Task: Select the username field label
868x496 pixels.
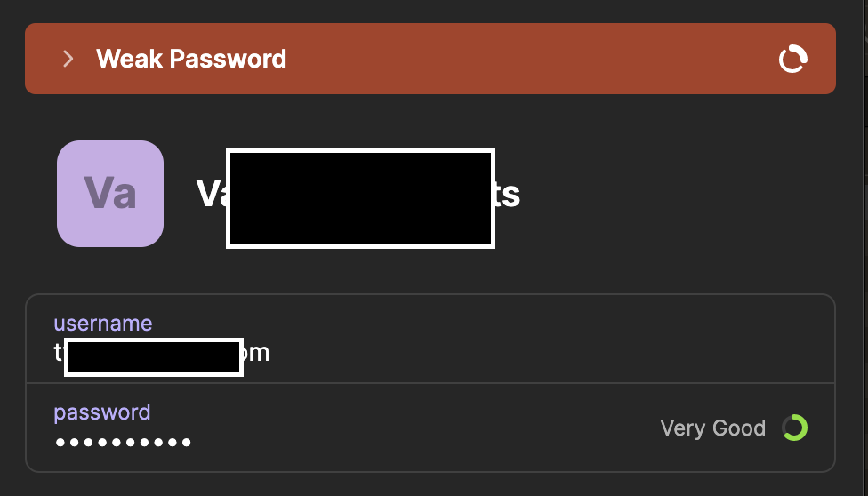Action: [103, 324]
